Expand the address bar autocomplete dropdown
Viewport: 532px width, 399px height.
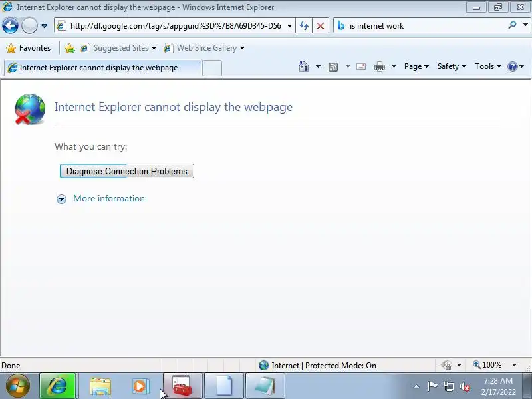(x=289, y=26)
